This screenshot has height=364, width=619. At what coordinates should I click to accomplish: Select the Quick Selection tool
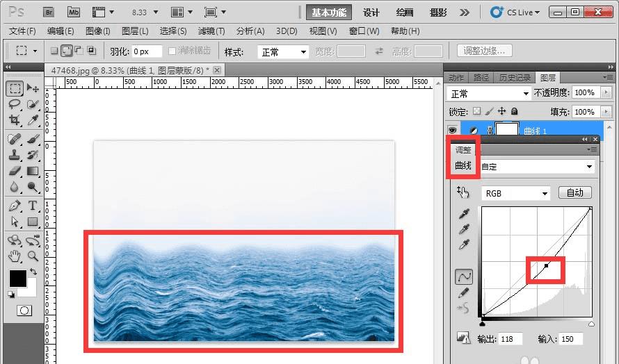[33, 104]
